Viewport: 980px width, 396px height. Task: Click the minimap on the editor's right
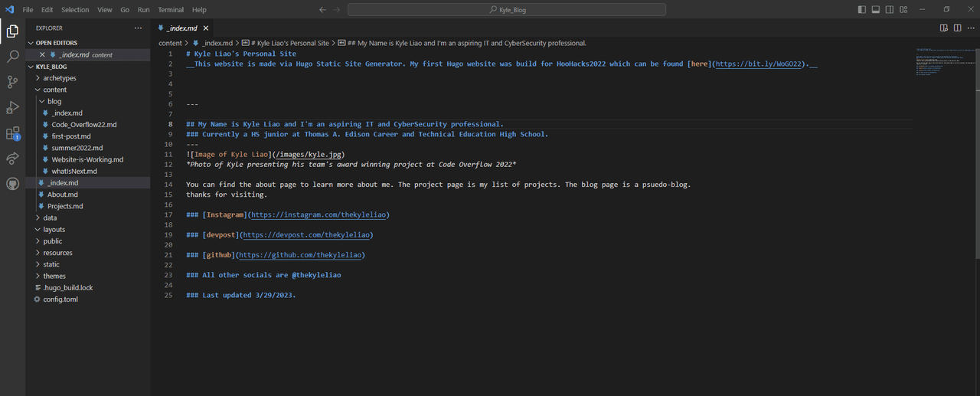pyautogui.click(x=940, y=63)
